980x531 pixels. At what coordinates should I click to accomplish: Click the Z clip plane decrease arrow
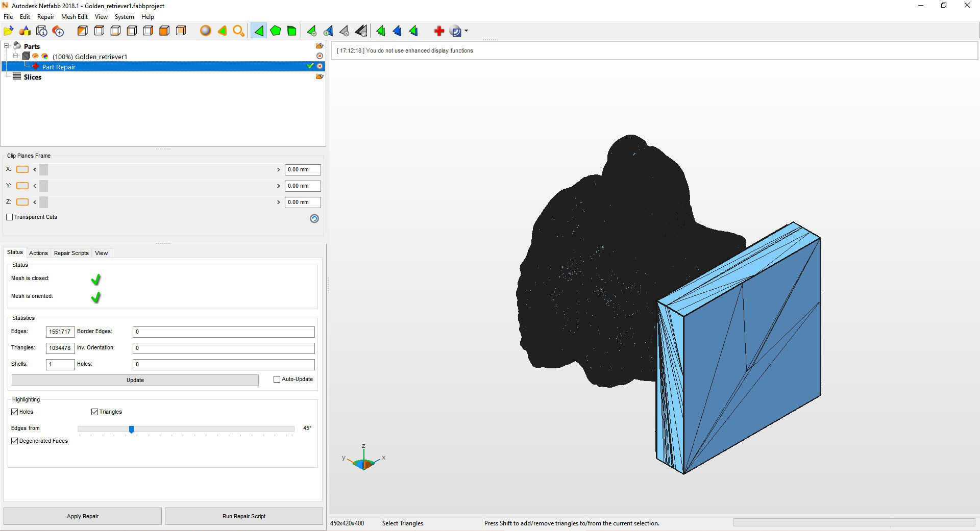click(x=35, y=202)
